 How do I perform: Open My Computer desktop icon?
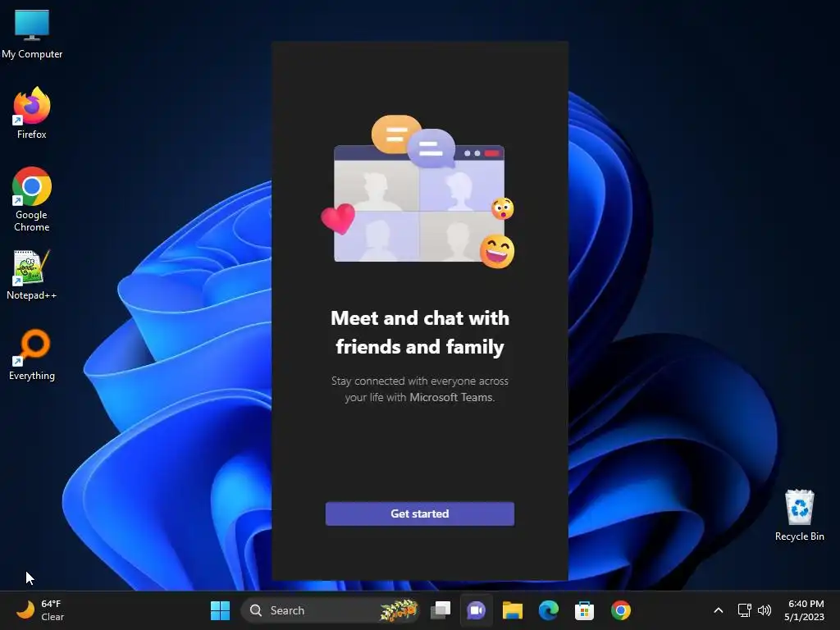click(32, 34)
